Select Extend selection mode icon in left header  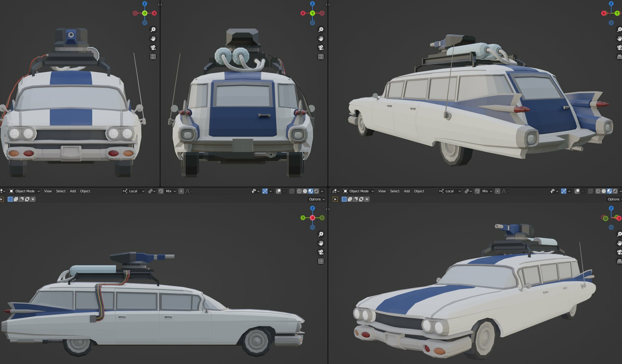pyautogui.click(x=16, y=199)
